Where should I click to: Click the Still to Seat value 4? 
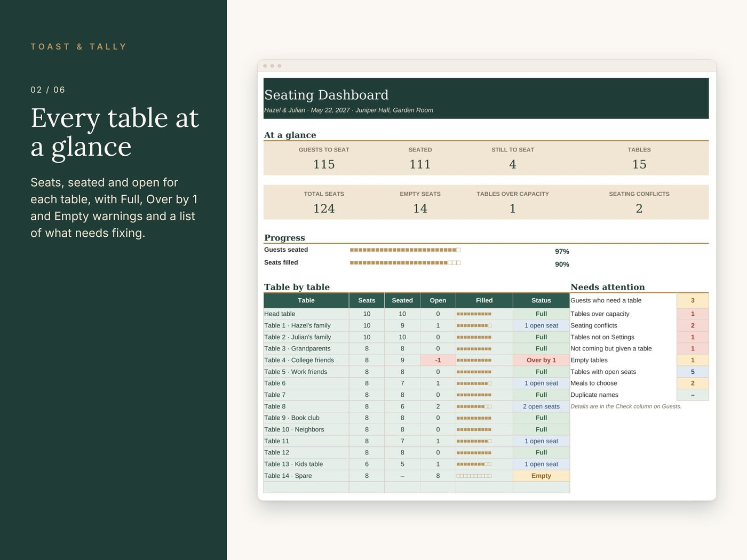coord(512,164)
